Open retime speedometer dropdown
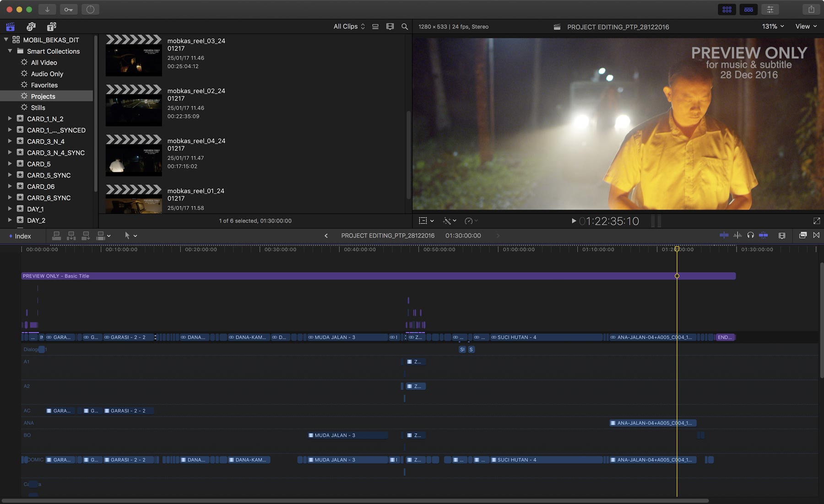This screenshot has width=824, height=504. point(471,221)
